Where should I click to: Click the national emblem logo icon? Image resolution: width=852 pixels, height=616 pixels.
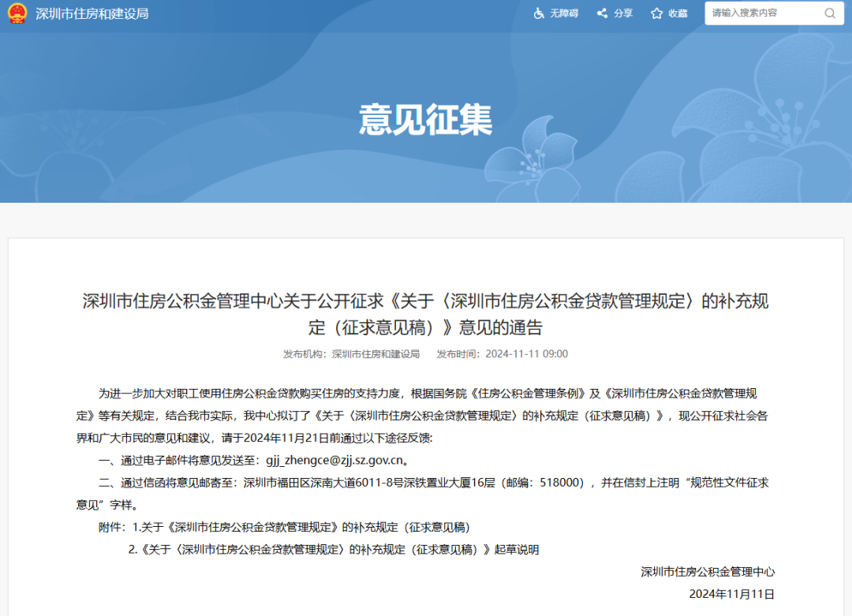click(x=17, y=13)
